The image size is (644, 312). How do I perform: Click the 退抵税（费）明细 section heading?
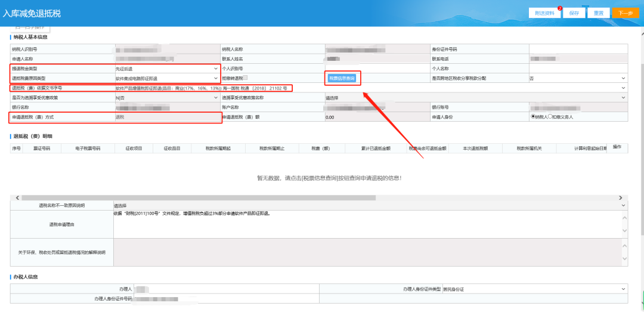click(33, 136)
